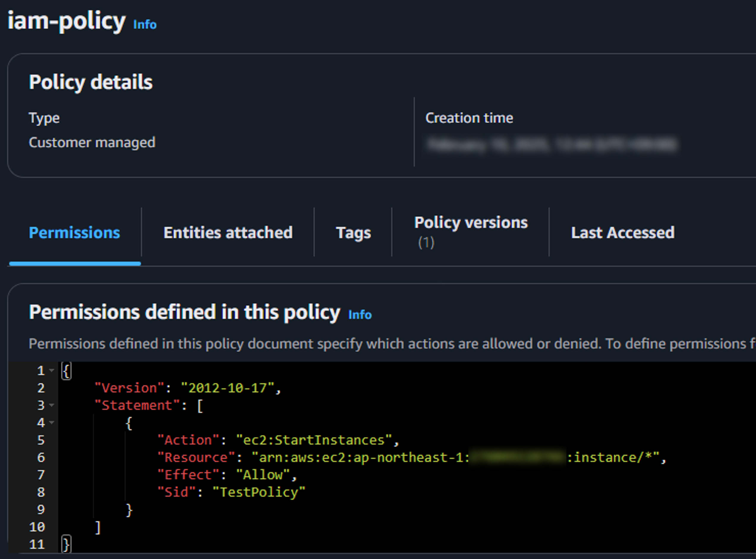
Task: Collapse the statement block at line 4
Action: click(x=51, y=422)
